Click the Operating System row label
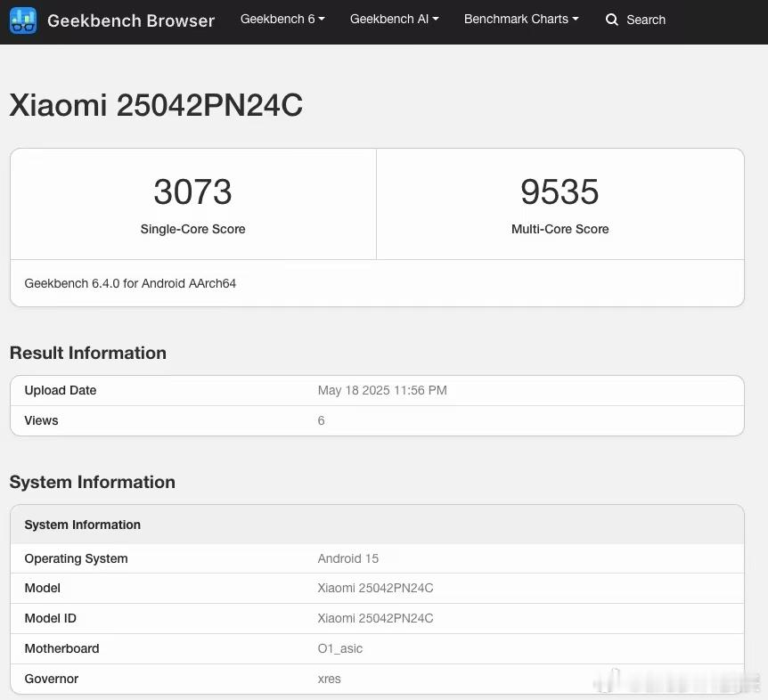768x700 pixels. point(76,558)
